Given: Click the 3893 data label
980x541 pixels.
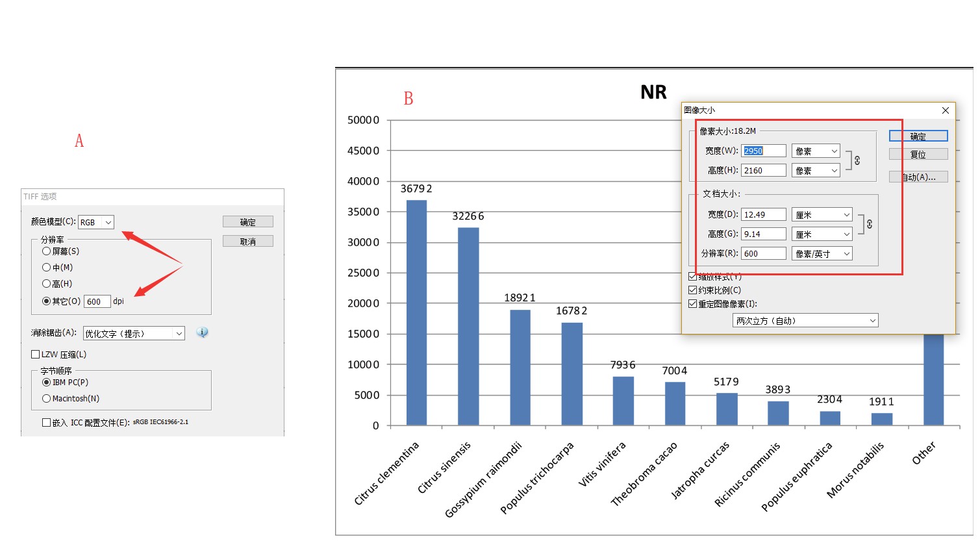Looking at the screenshot, I should pyautogui.click(x=778, y=390).
